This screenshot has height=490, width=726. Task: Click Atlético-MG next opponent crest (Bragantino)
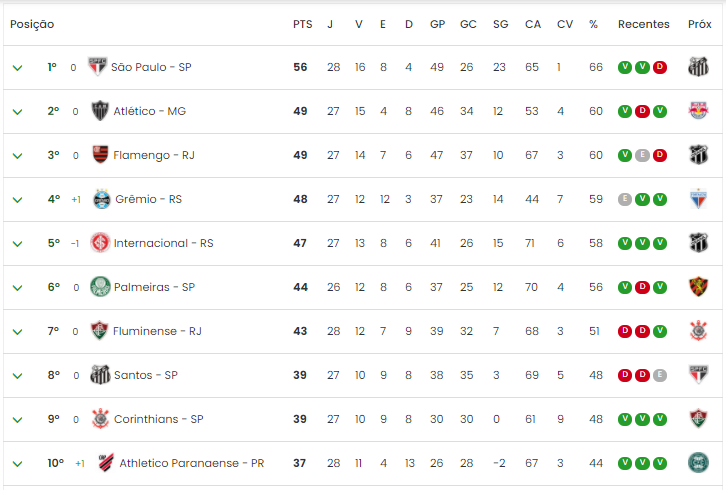point(698,111)
